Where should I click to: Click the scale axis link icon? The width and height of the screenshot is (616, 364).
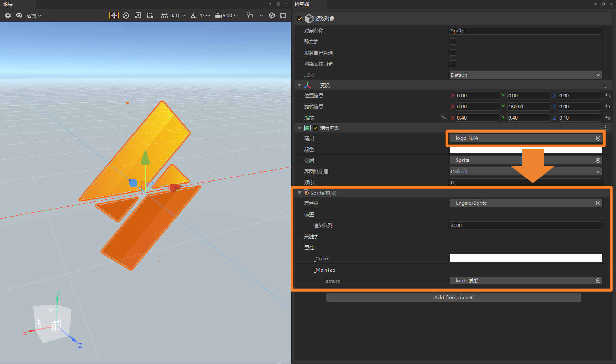pyautogui.click(x=443, y=118)
